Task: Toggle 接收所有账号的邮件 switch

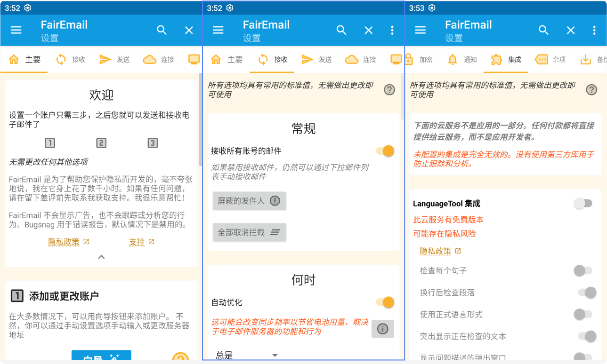Action: pos(385,151)
